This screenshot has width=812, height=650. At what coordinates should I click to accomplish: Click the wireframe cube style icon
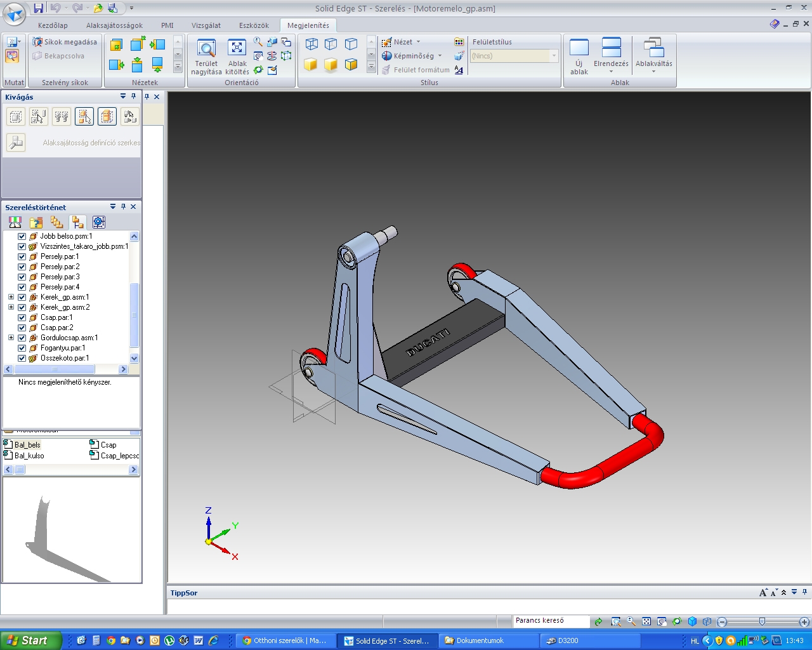[311, 44]
